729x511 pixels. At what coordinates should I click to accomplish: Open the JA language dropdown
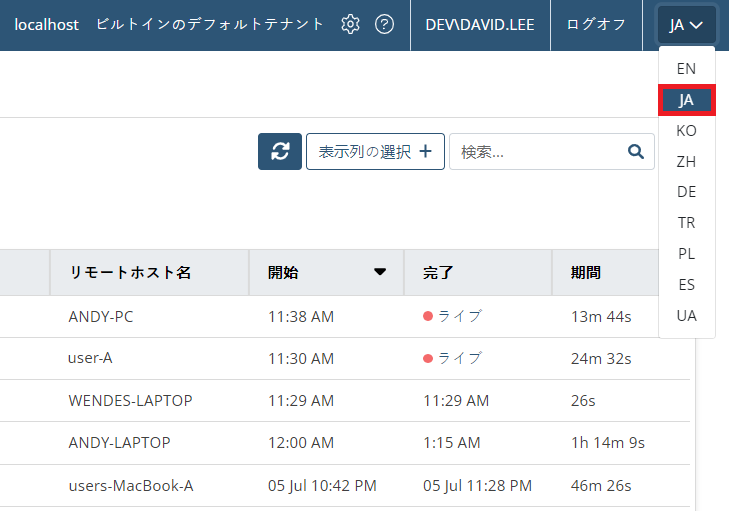(686, 25)
